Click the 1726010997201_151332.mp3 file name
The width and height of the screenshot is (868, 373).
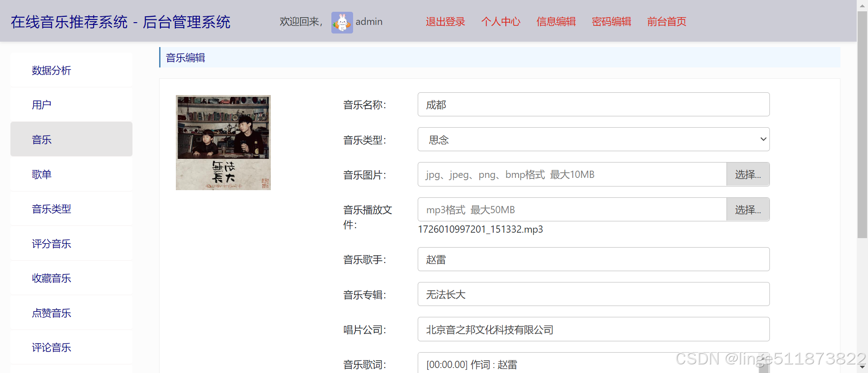click(x=481, y=229)
